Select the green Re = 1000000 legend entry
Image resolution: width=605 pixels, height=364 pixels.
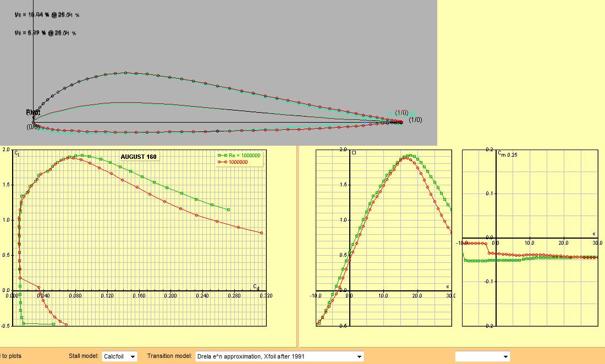(x=241, y=156)
